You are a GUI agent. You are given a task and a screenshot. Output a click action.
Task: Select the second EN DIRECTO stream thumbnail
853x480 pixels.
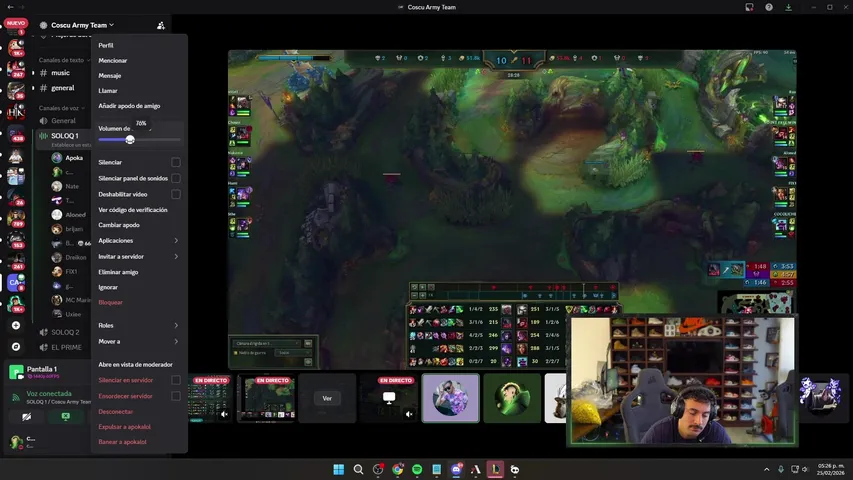pyautogui.click(x=266, y=398)
